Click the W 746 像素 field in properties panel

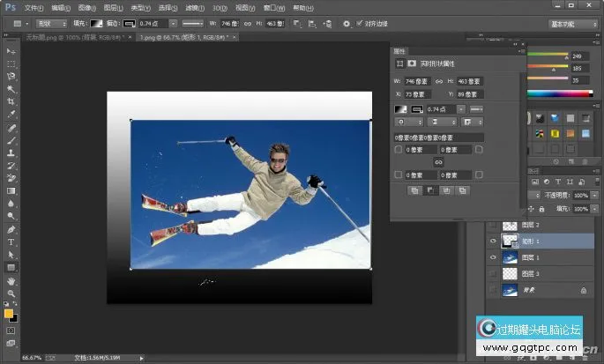click(418, 81)
